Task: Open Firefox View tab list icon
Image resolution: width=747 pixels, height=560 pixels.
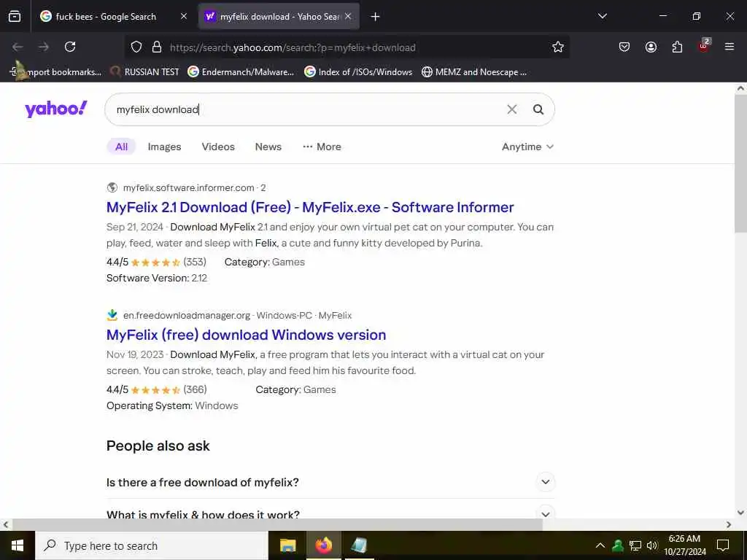Action: point(15,17)
